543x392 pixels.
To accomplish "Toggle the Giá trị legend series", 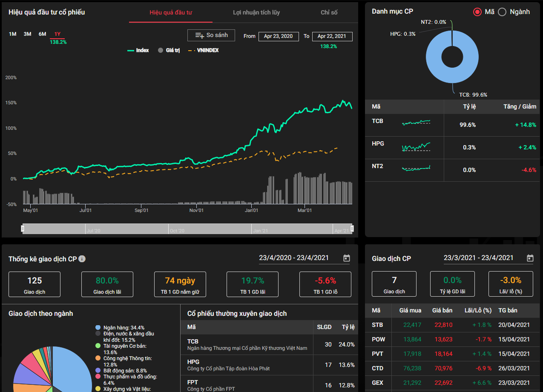I will (x=169, y=50).
